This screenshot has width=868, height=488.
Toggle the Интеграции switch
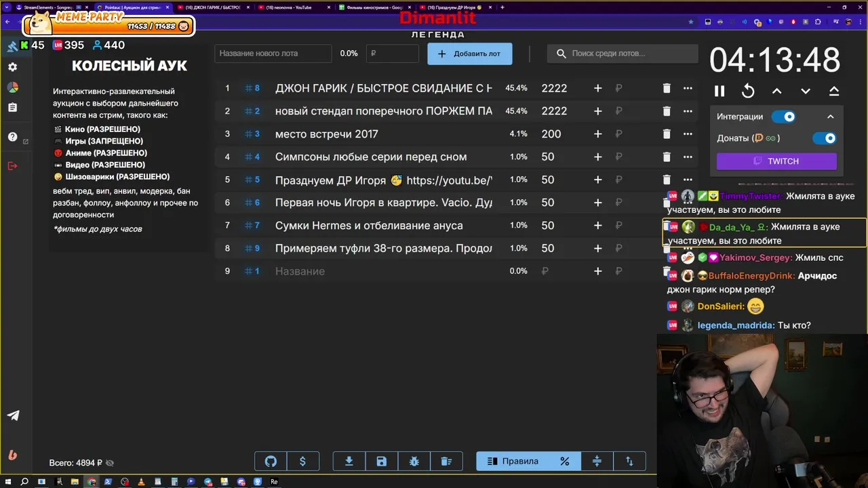[784, 117]
